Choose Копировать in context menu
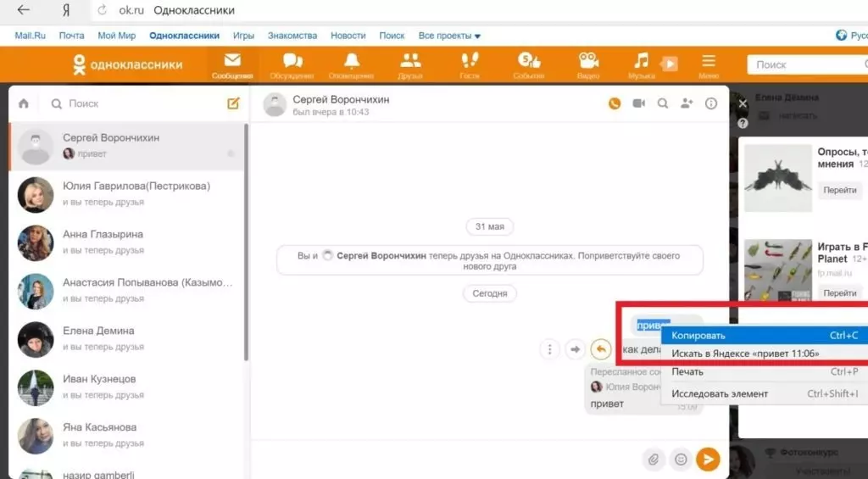The height and width of the screenshot is (479, 868). (x=765, y=336)
